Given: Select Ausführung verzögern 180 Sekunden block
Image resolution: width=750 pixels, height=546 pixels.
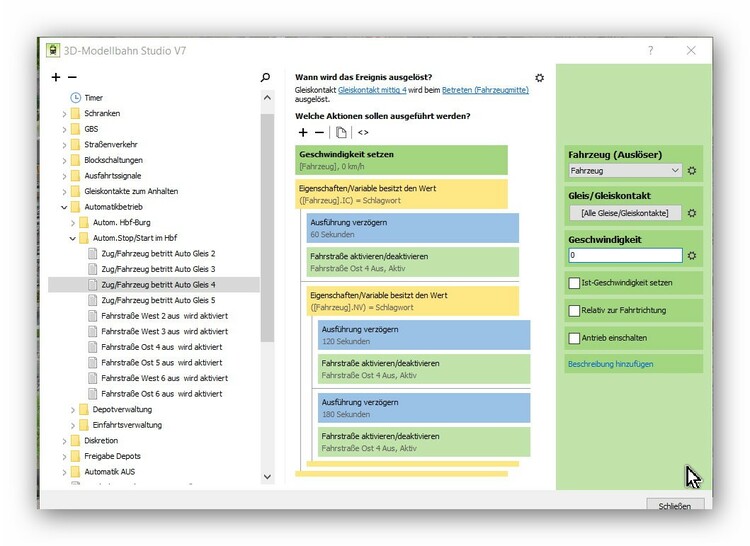Looking at the screenshot, I should point(424,408).
